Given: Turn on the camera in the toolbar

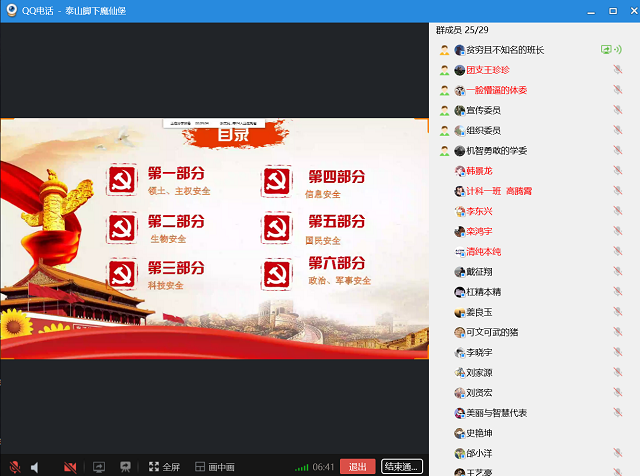Looking at the screenshot, I should (x=70, y=466).
